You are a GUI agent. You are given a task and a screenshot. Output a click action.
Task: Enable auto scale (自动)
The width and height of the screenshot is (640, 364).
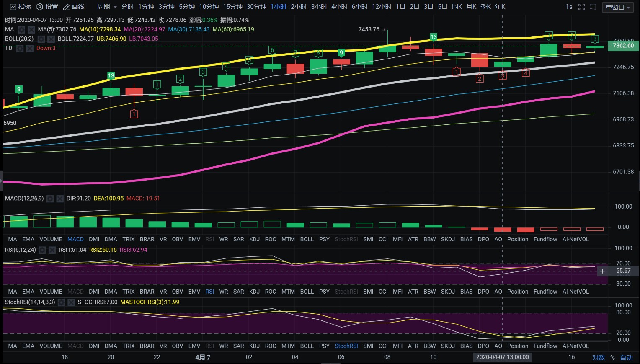(626, 357)
